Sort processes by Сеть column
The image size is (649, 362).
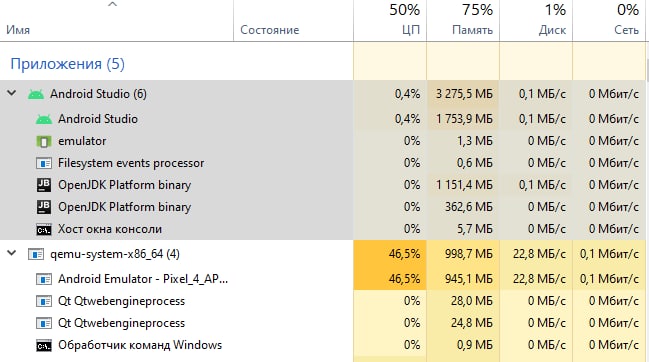(609, 20)
